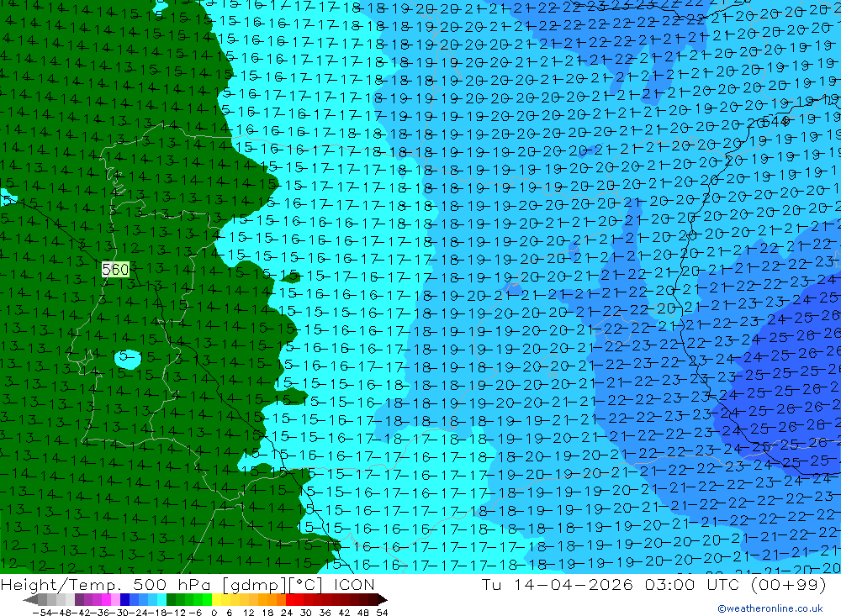The image size is (841, 616).
Task: Open the weatheronline.co.uk copyright link
Action: [x=770, y=608]
